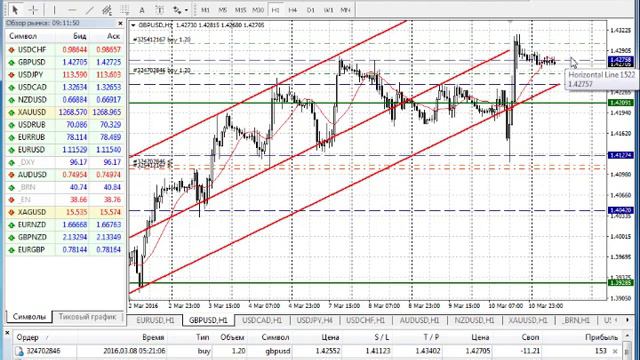The image size is (640, 360).
Task: Click USDRUB symbol row
Action: point(65,125)
